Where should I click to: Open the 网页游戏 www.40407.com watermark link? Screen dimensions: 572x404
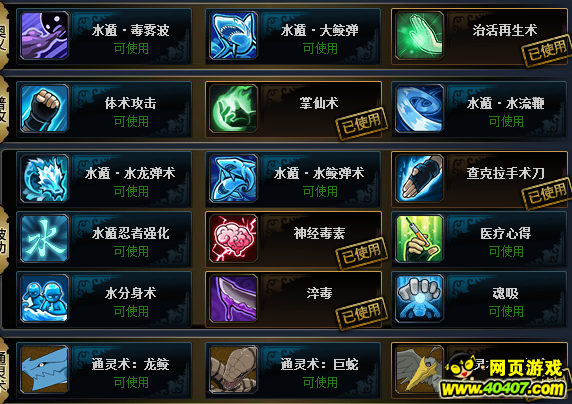coord(506,378)
